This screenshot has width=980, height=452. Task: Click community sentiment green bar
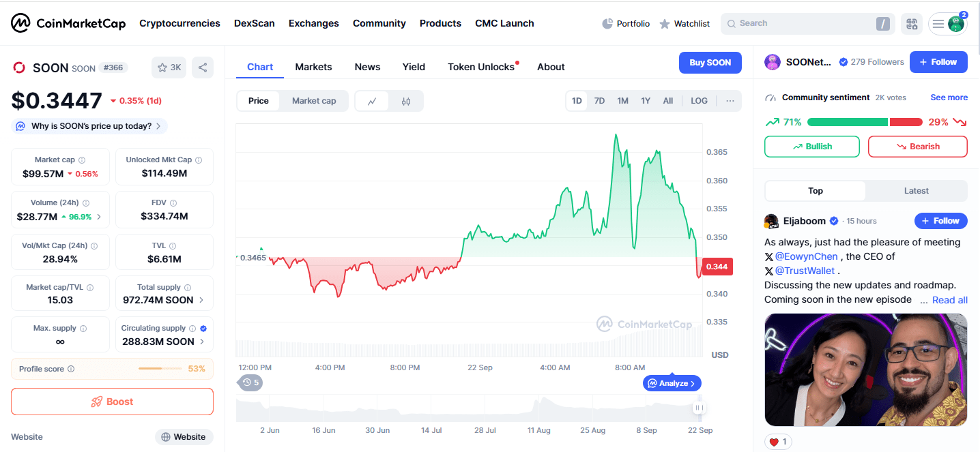(848, 122)
